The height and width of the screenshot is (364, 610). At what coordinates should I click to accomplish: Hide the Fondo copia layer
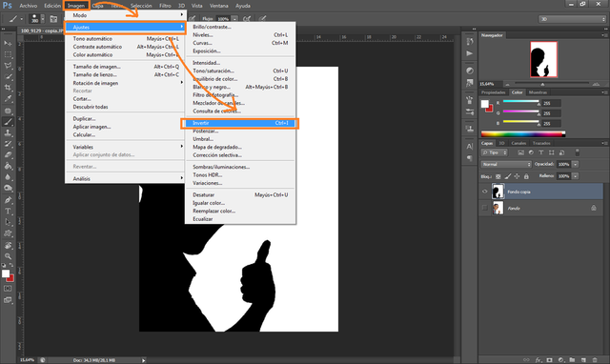pos(485,192)
